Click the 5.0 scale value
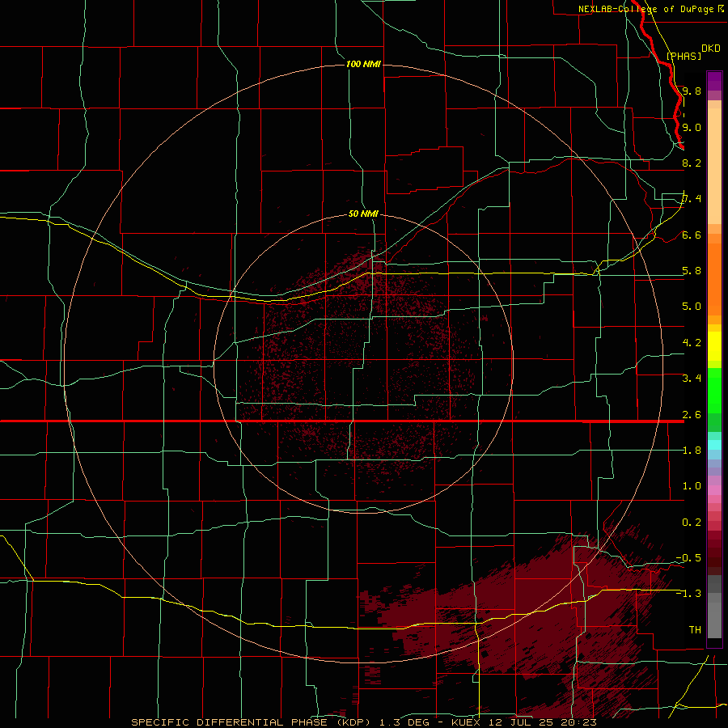Image resolution: width=728 pixels, height=728 pixels. click(x=692, y=307)
